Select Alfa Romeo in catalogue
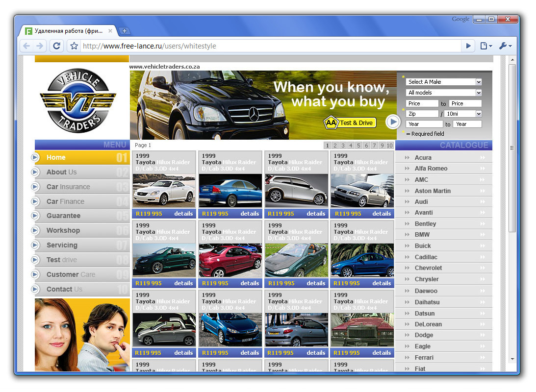The width and height of the screenshot is (536, 392). click(431, 169)
